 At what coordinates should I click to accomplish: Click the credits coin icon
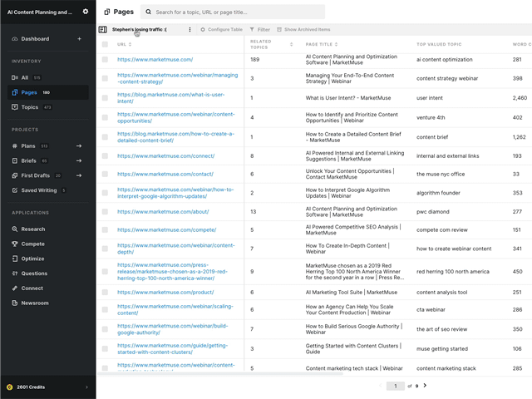click(x=9, y=387)
